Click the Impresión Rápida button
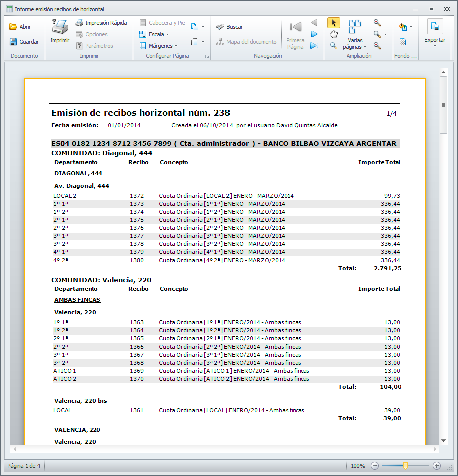 pos(101,23)
